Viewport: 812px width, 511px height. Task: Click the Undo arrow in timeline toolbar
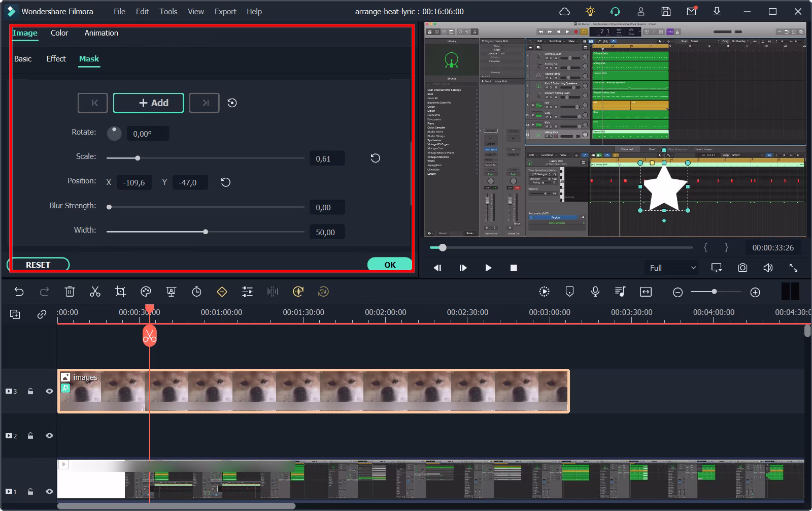click(x=19, y=292)
